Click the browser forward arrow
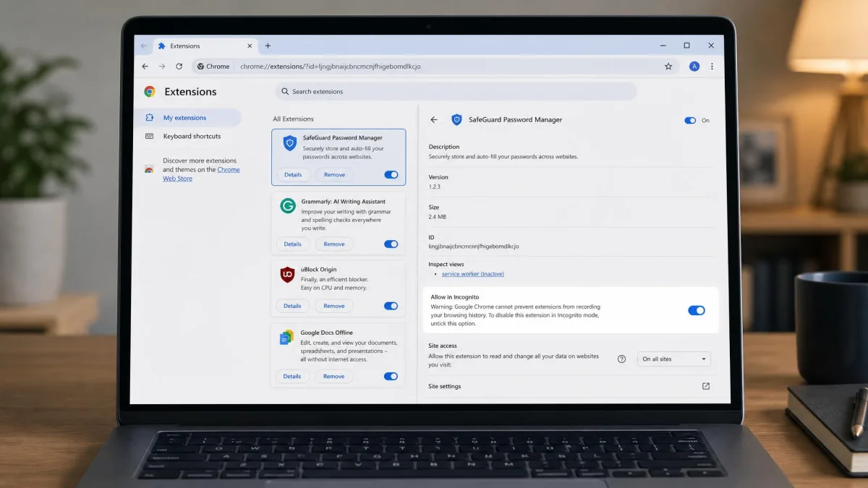This screenshot has width=868, height=488. coord(162,67)
